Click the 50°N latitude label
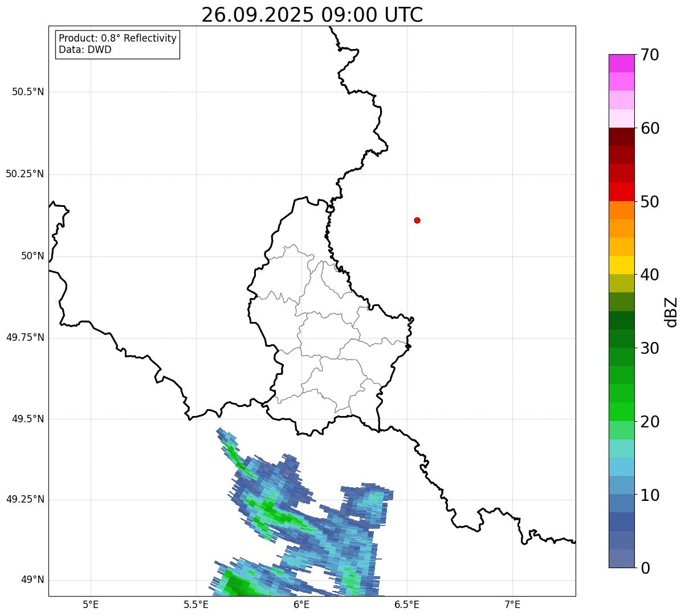This screenshot has width=685, height=616. 32,256
